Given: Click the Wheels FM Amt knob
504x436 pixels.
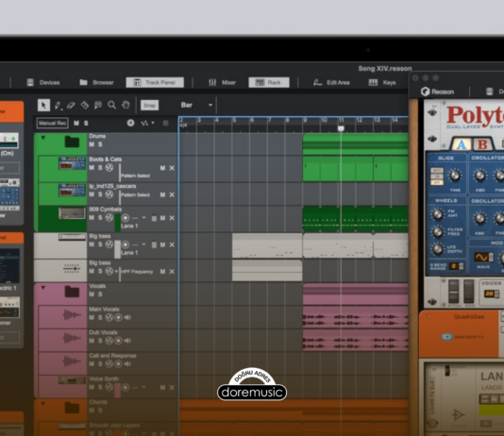Looking at the screenshot, I should pos(437,214).
